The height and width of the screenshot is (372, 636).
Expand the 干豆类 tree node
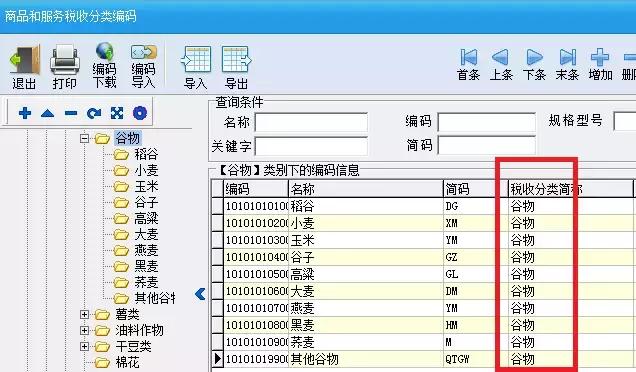(84, 346)
